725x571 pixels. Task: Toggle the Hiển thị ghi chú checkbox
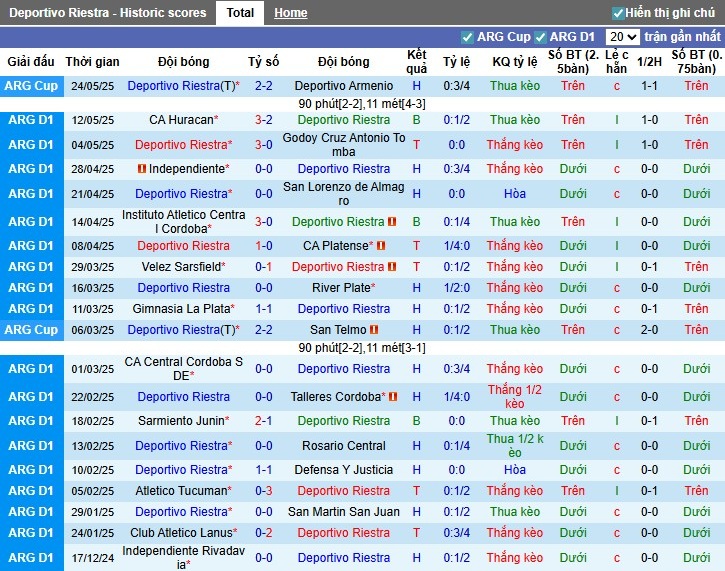click(x=618, y=13)
